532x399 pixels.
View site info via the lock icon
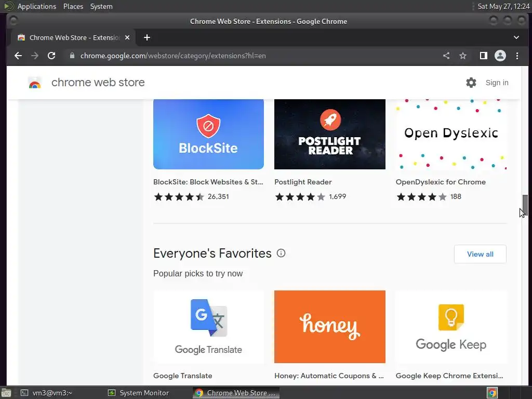click(72, 56)
